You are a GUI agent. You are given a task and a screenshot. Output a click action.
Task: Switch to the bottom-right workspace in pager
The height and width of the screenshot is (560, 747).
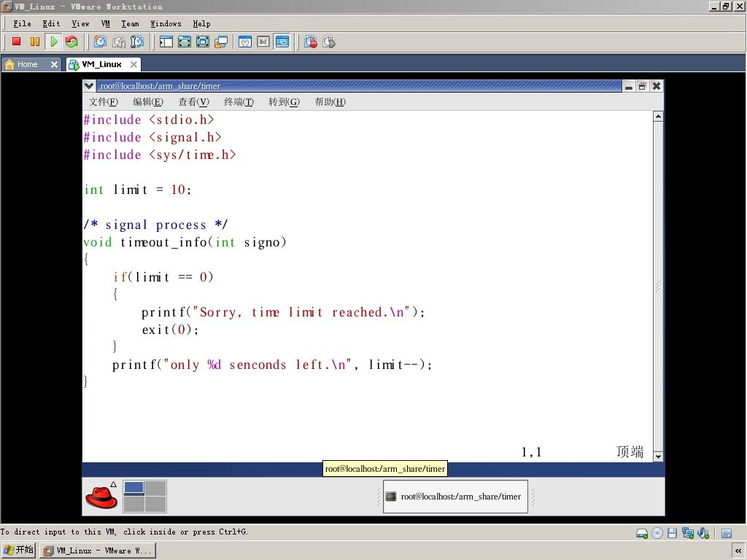point(155,505)
